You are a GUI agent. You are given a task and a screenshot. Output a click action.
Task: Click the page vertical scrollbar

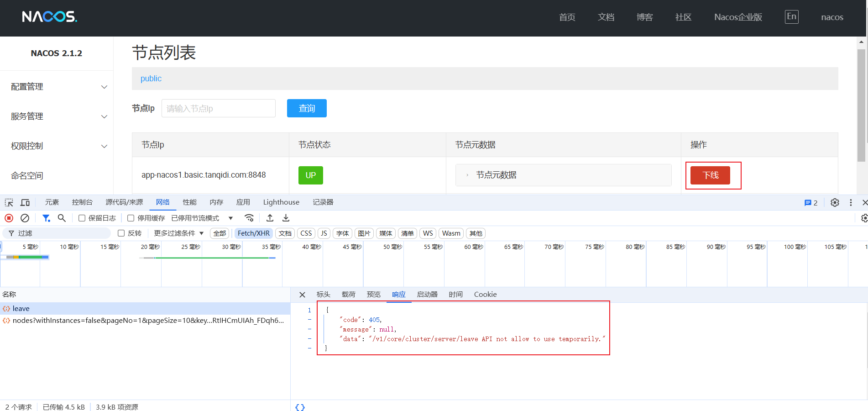(861, 105)
